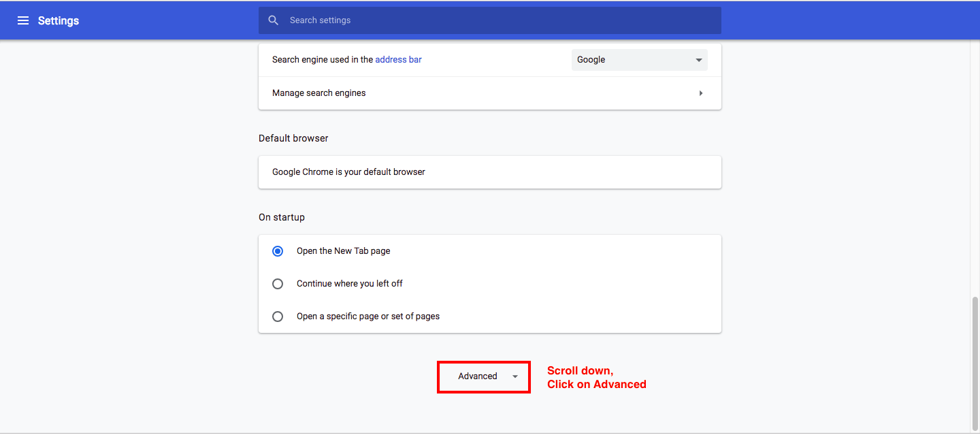Click the search magnifier icon

[x=274, y=20]
